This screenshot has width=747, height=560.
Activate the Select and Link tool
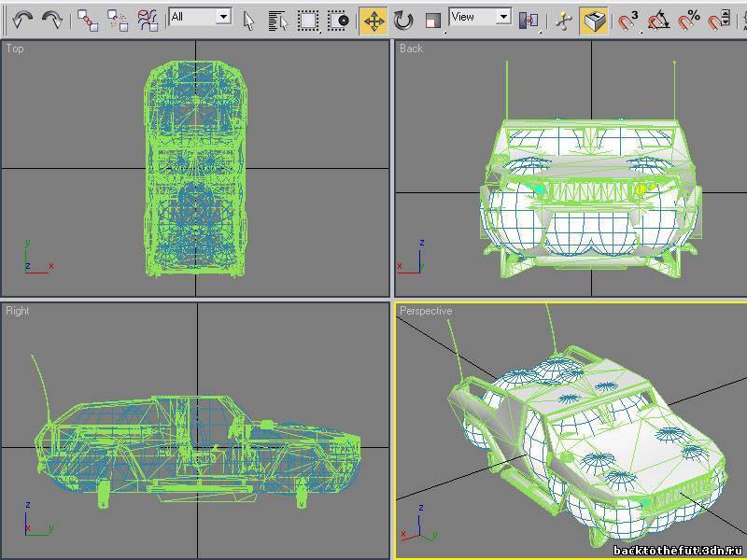point(88,21)
